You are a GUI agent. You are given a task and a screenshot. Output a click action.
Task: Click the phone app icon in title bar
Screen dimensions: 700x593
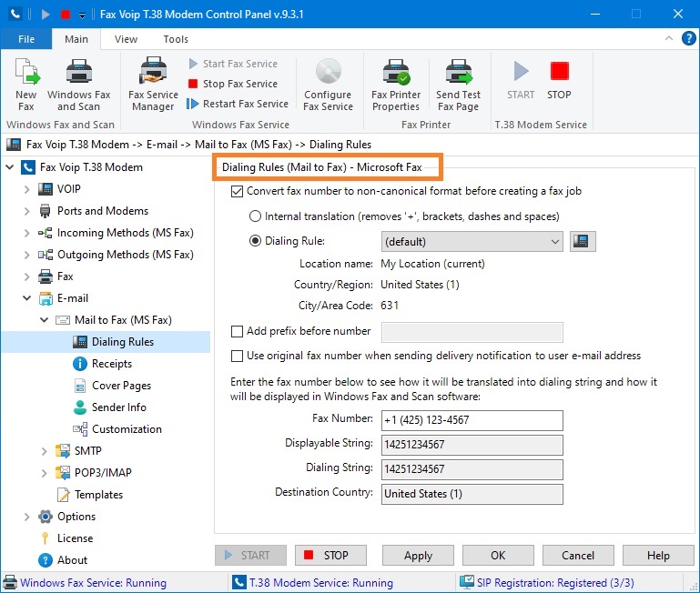click(15, 15)
